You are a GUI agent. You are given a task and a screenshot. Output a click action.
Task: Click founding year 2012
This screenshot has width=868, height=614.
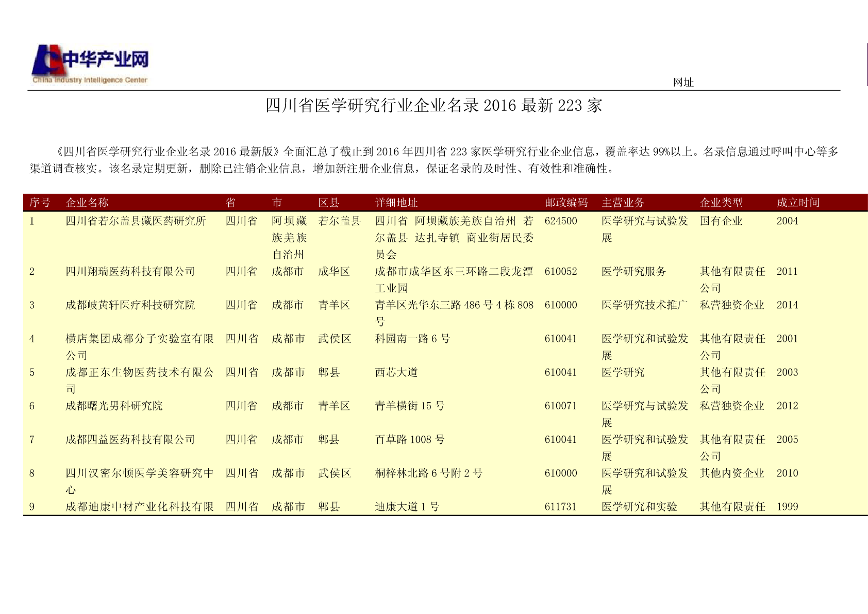coord(788,406)
